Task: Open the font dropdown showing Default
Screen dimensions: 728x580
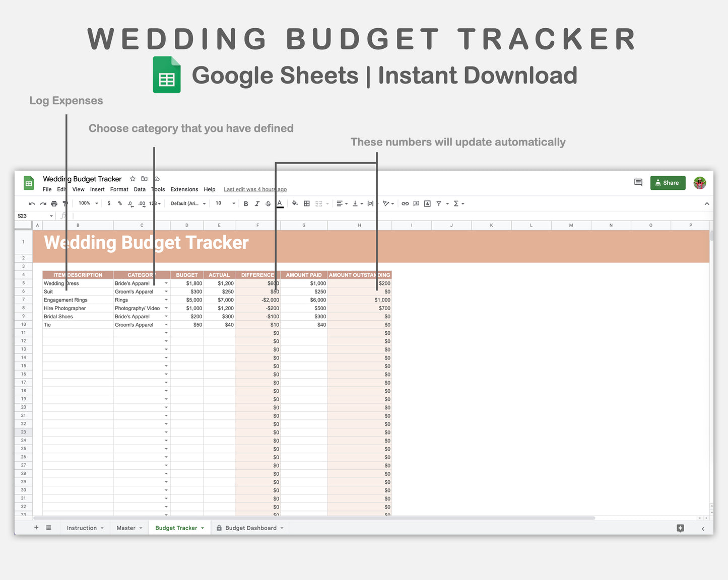Action: (x=186, y=203)
